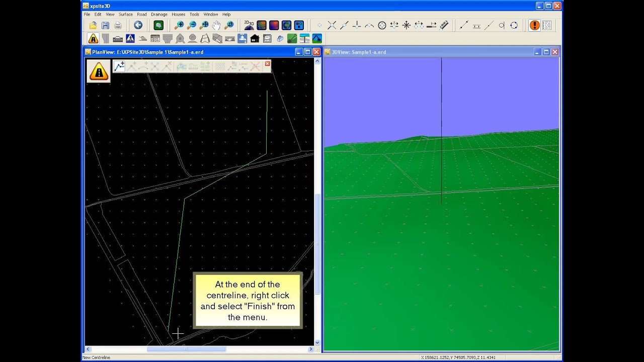The width and height of the screenshot is (644, 362).
Task: Click the PlanView vertical scrollbar up arrow
Action: 317,61
